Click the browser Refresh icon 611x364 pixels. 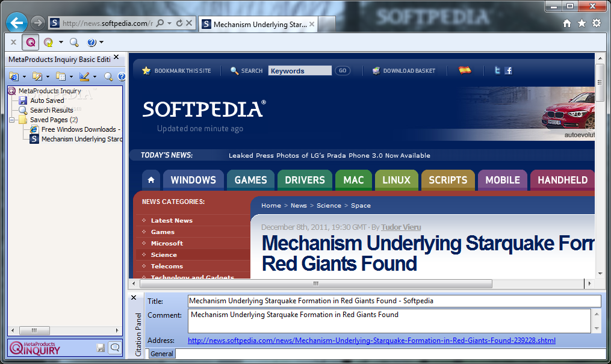coord(179,23)
